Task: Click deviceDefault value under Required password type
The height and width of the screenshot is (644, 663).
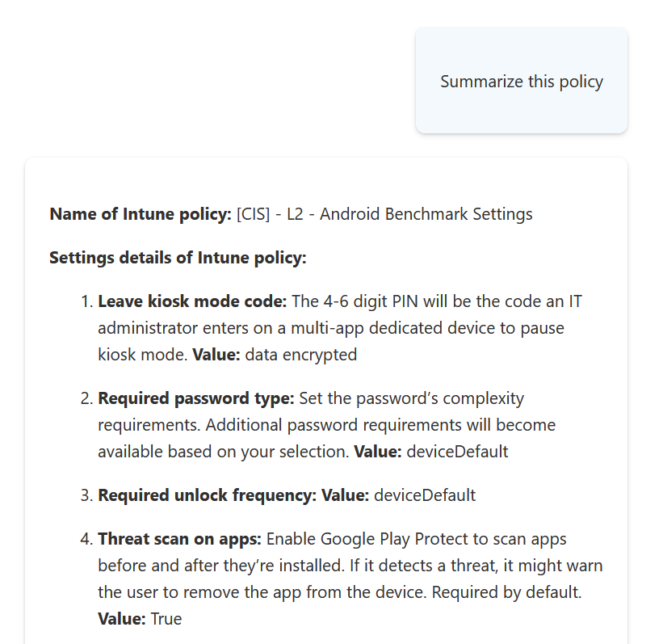Action: click(457, 452)
